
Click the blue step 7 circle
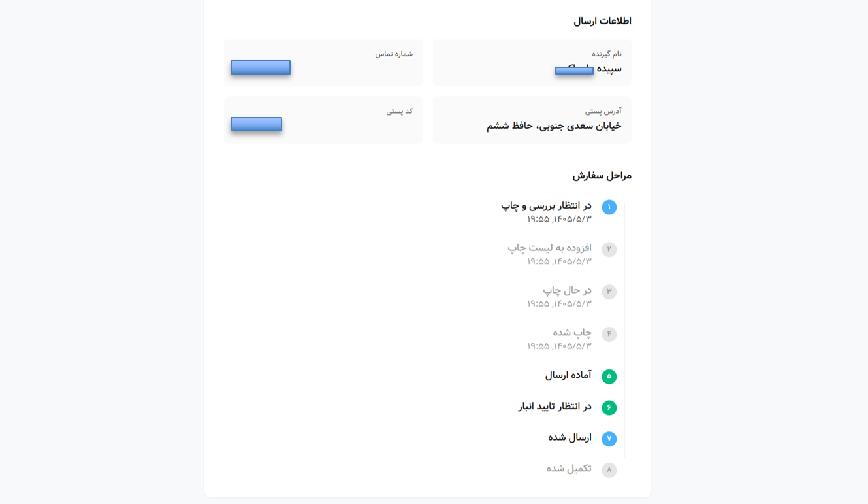point(609,439)
